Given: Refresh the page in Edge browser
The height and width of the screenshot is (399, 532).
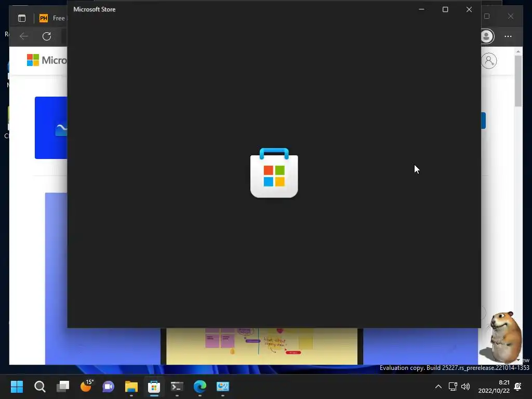Looking at the screenshot, I should 47,36.
